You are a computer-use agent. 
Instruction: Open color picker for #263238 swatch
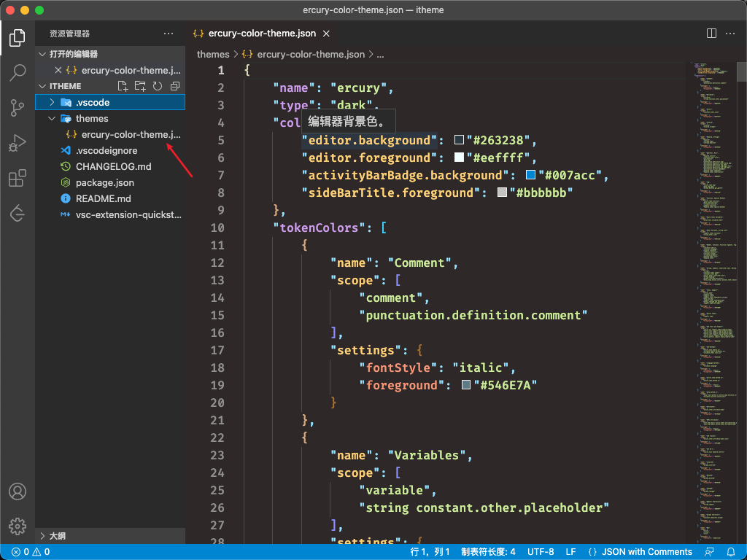click(x=460, y=140)
